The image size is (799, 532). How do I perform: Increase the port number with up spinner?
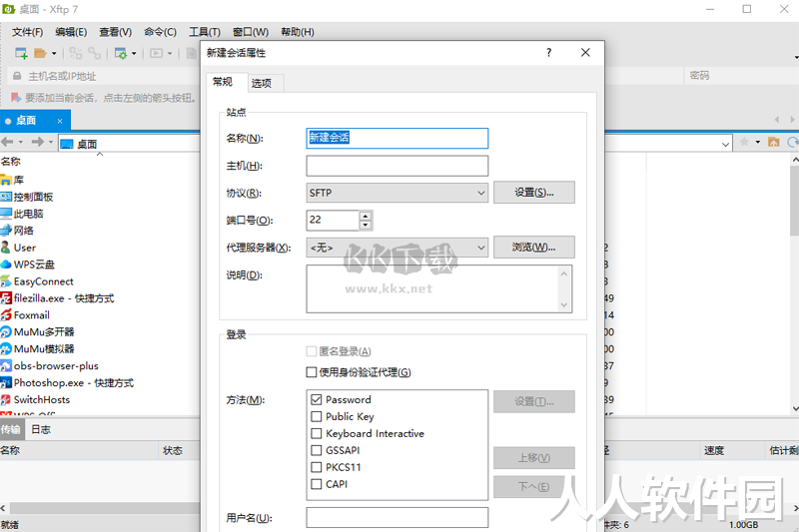[366, 216]
